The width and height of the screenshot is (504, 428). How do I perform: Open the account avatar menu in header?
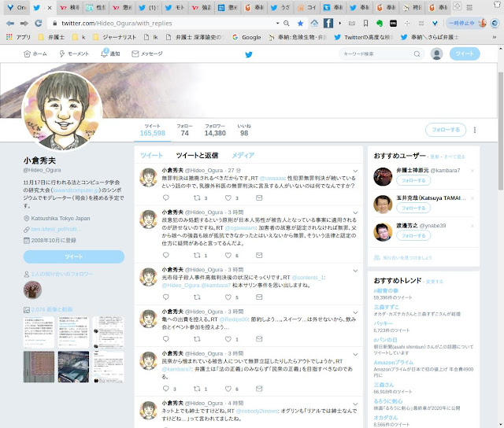tap(436, 54)
